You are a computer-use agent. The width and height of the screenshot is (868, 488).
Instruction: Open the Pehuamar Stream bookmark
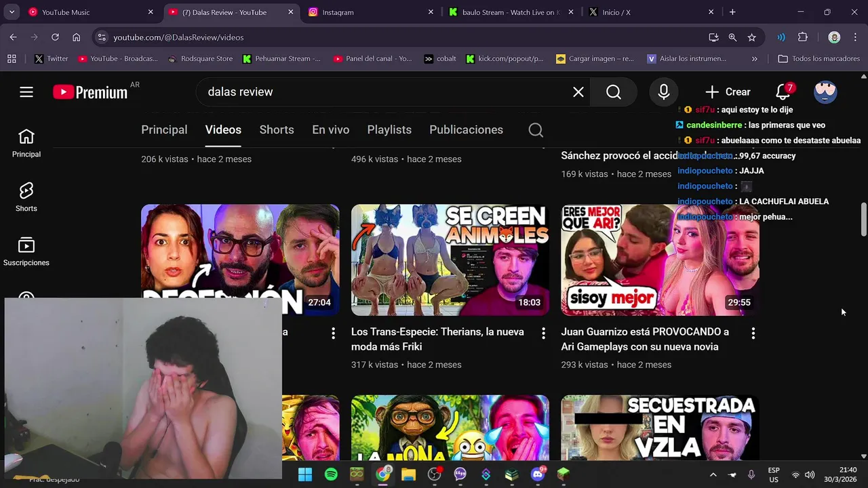tap(281, 59)
